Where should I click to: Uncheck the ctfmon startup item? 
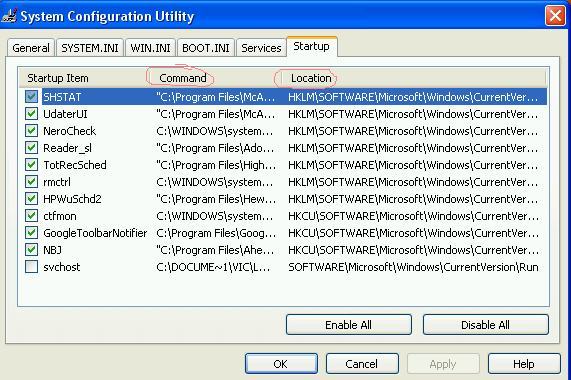tap(31, 215)
